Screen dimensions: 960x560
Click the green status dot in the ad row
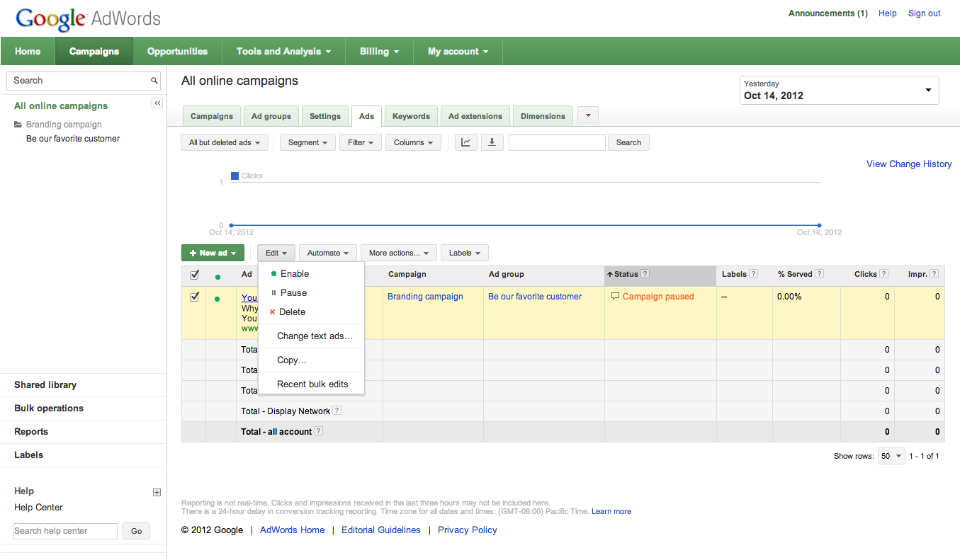point(217,299)
